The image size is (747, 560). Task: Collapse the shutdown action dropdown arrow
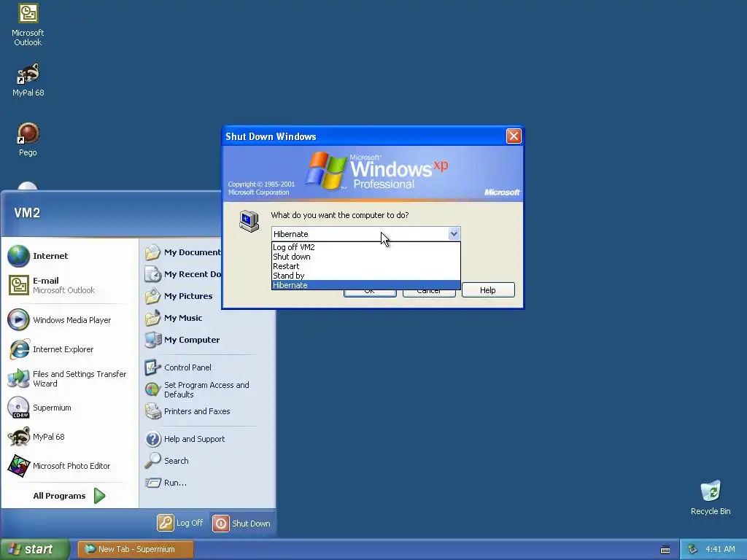point(454,234)
